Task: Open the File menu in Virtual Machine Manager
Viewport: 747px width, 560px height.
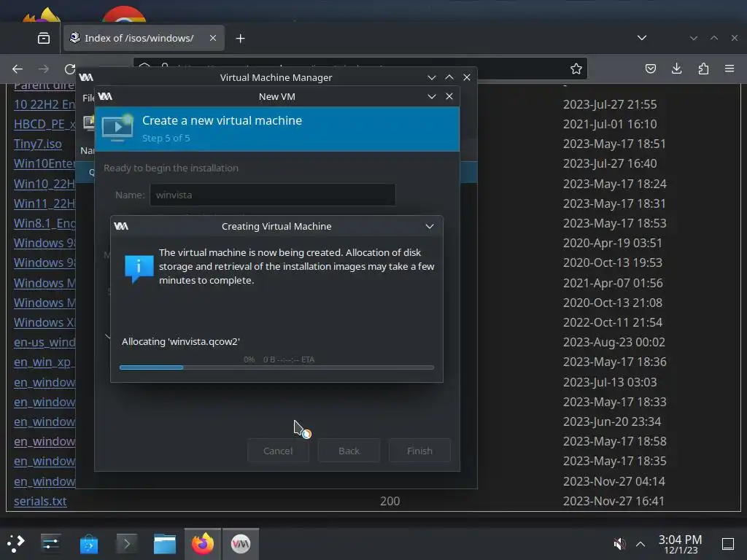Action: point(88,98)
